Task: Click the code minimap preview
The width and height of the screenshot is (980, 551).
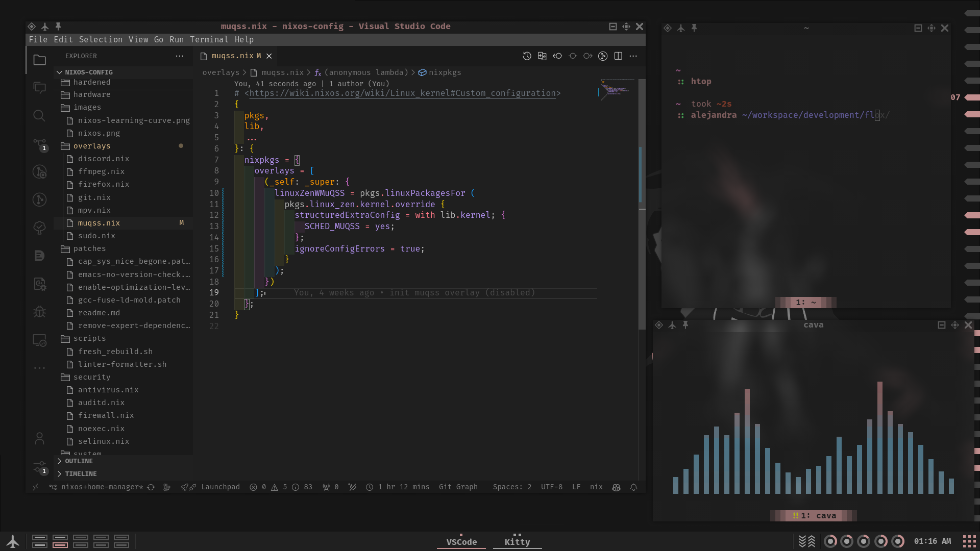Action: click(x=617, y=89)
